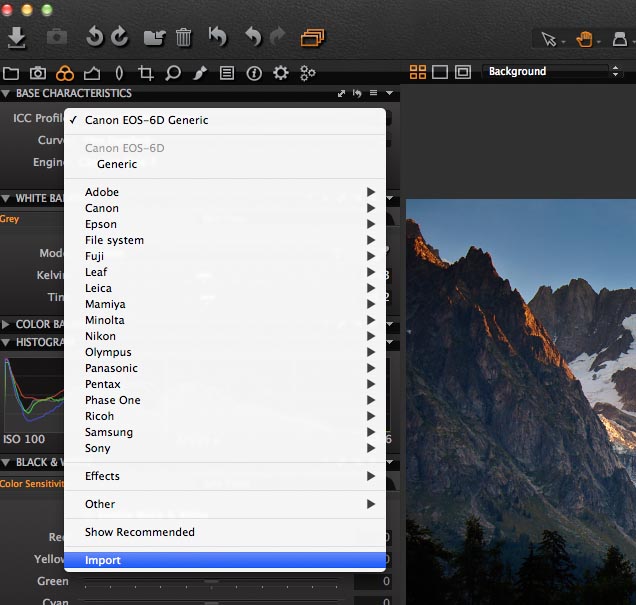Click the move-to-folder icon
This screenshot has width=636, height=605.
155,38
